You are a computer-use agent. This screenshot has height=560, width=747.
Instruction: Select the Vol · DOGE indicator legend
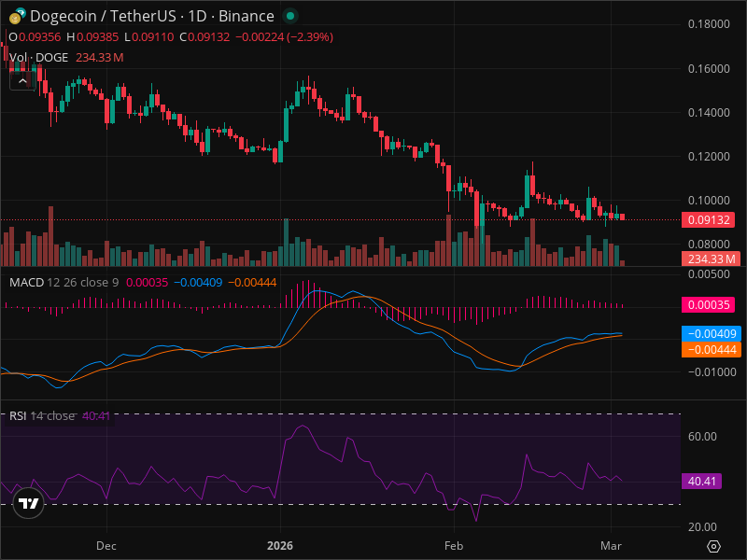coord(39,58)
